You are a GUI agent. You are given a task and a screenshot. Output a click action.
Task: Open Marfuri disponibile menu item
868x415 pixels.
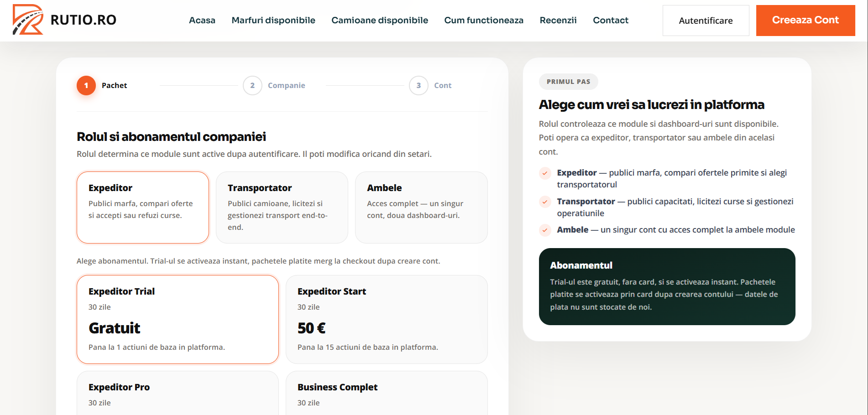click(273, 20)
